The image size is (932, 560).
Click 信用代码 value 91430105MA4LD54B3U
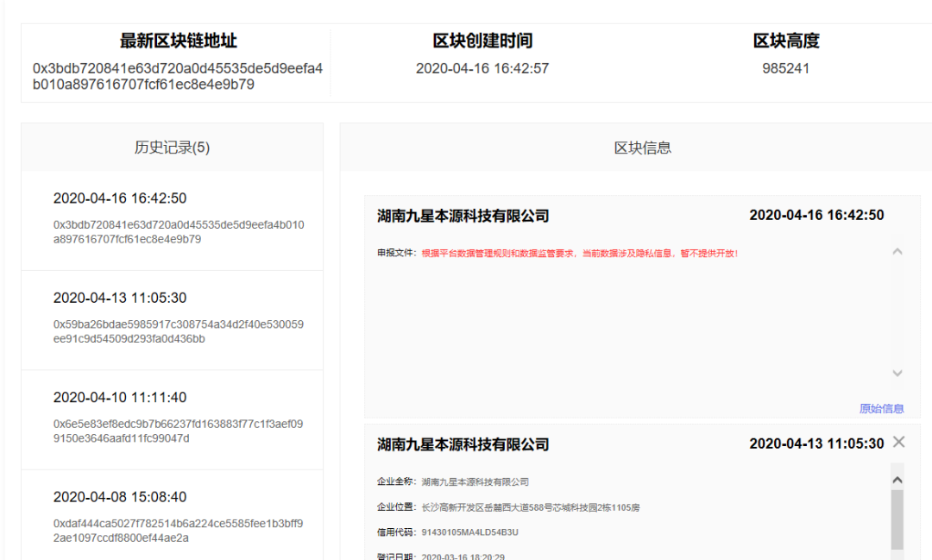click(470, 532)
